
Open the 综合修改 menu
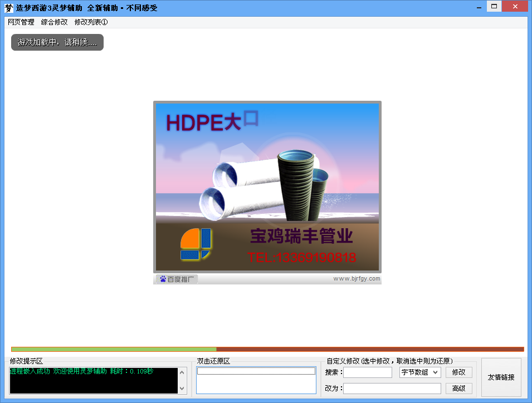[x=54, y=22]
